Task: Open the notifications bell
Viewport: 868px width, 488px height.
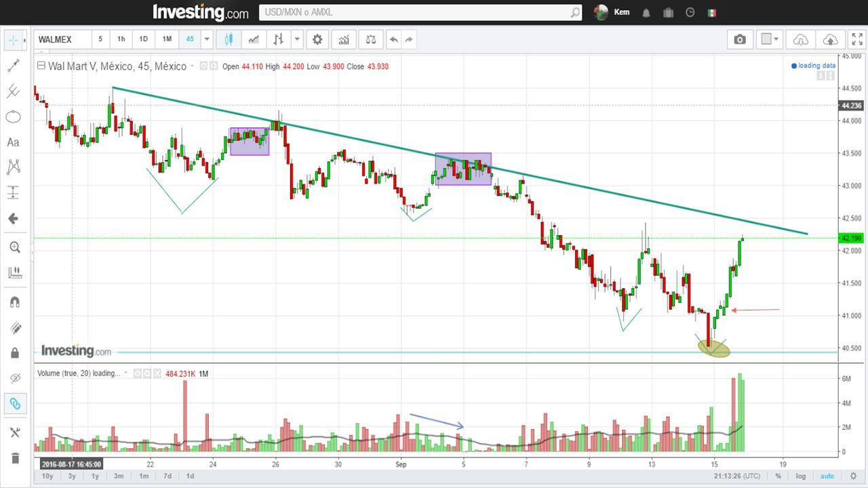Action: point(646,13)
